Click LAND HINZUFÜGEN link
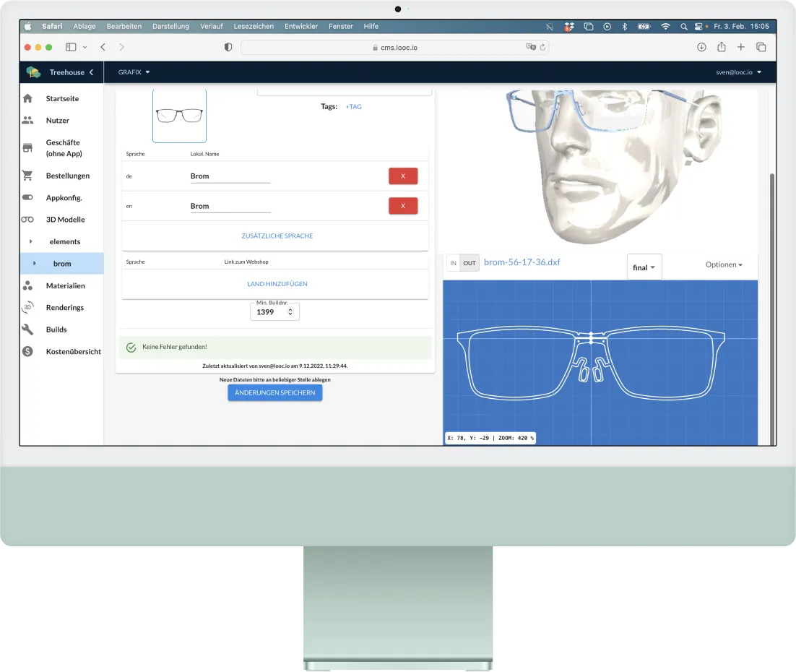Image resolution: width=796 pixels, height=672 pixels. [x=277, y=284]
